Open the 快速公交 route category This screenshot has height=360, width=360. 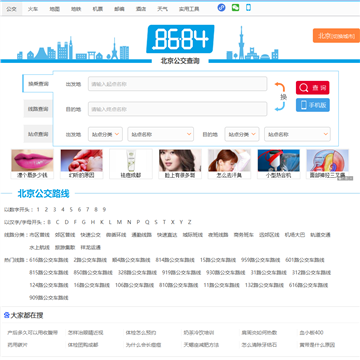coord(90,235)
